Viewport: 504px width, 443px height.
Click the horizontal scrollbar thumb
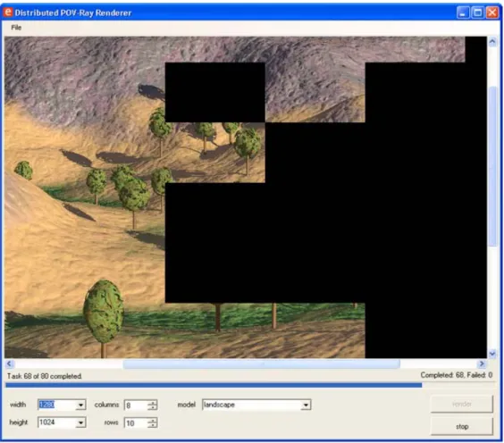tap(262, 364)
